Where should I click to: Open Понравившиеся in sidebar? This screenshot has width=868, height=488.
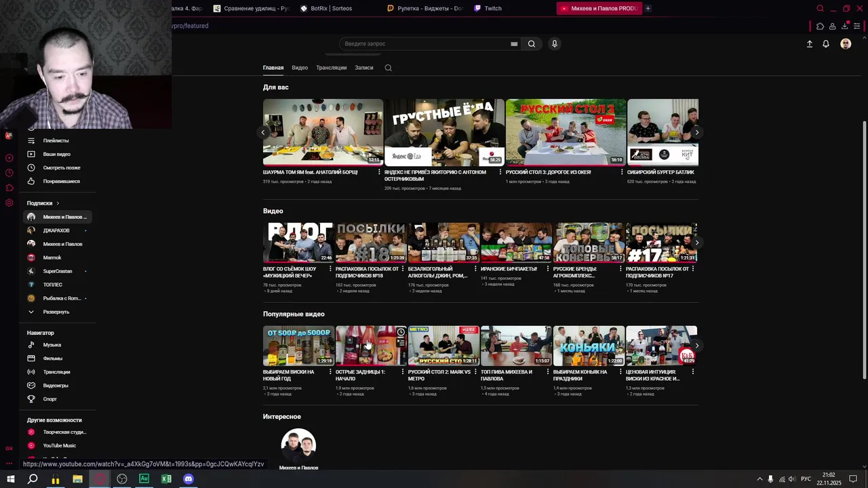coord(61,181)
